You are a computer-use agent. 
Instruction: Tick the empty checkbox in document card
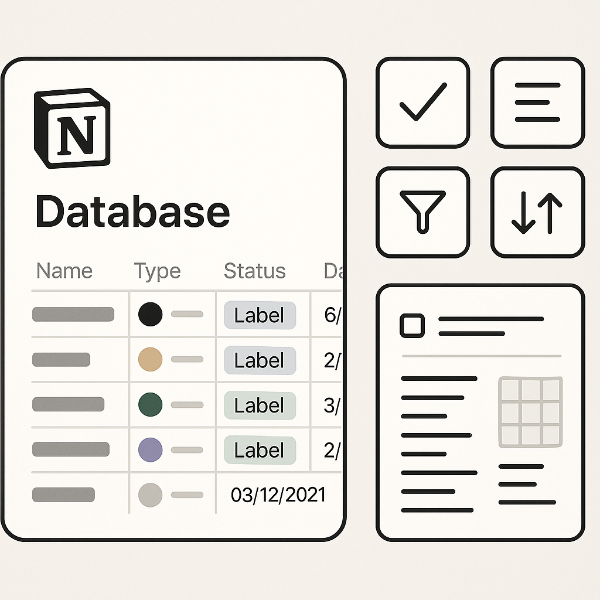(x=412, y=326)
